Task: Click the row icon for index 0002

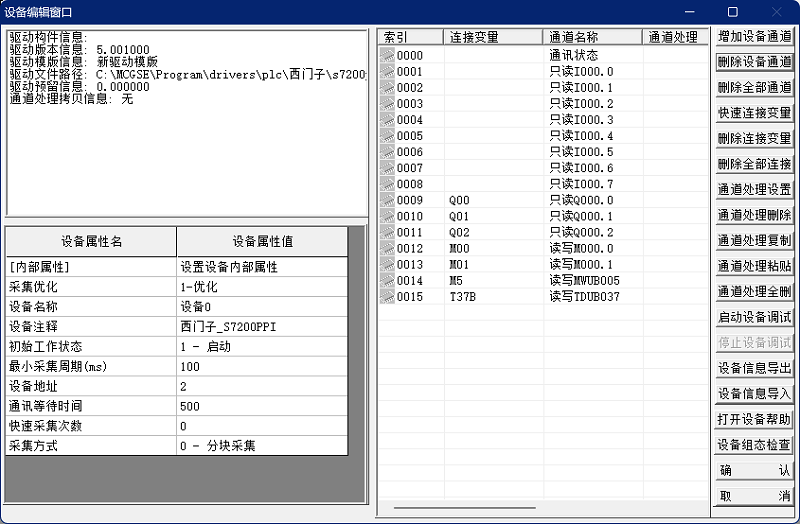Action: click(x=387, y=88)
